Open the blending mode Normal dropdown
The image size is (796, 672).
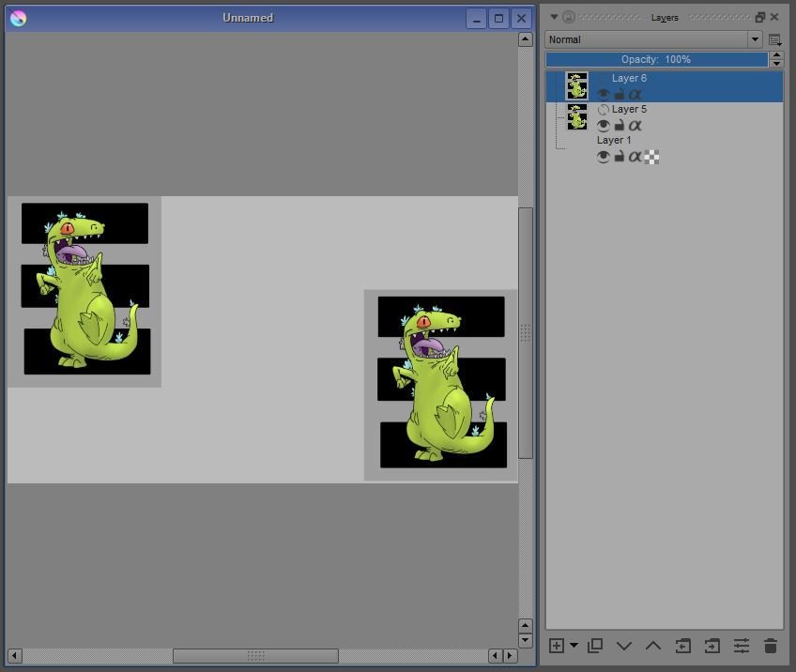click(653, 39)
